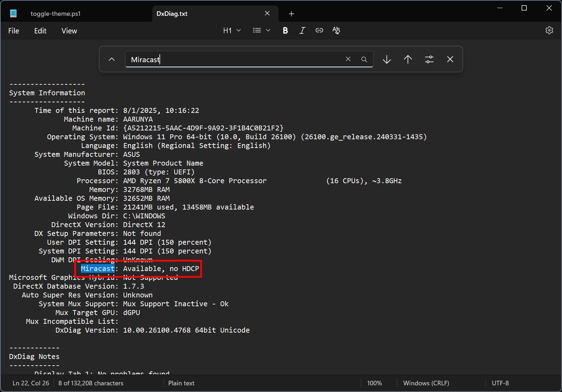Click '8 of 132,208 characters' status
Viewport: 562px width, 392px height.
(x=91, y=383)
